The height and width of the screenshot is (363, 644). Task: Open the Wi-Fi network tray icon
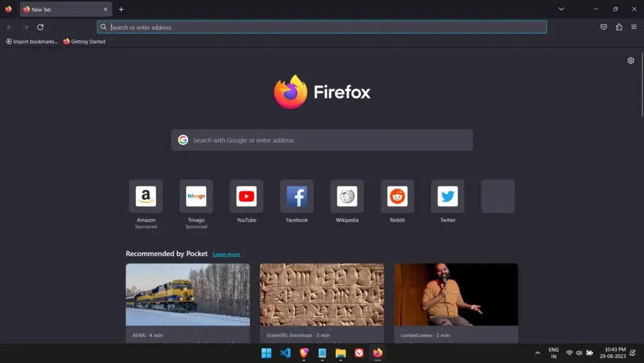tap(569, 353)
